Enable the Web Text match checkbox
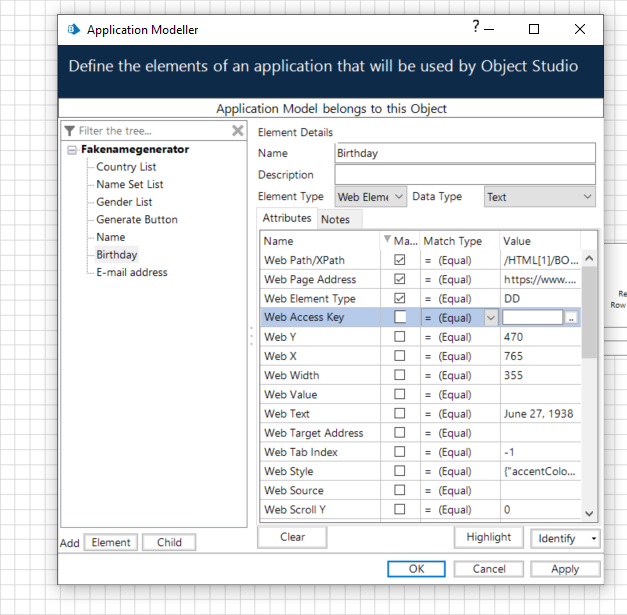The image size is (627, 615). click(400, 414)
